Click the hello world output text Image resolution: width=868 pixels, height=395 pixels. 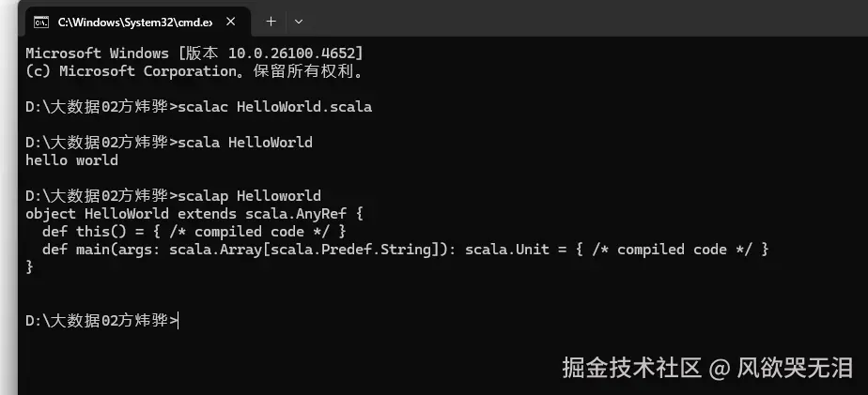[71, 160]
